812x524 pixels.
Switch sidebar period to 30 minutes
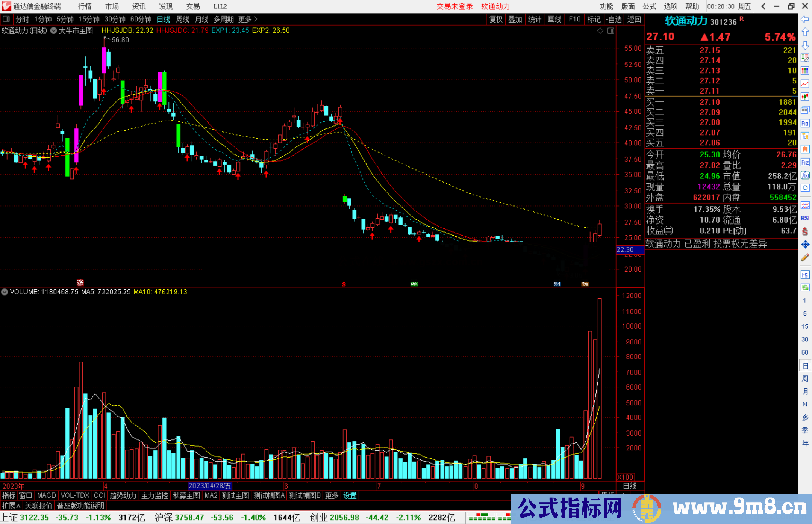pos(804,339)
